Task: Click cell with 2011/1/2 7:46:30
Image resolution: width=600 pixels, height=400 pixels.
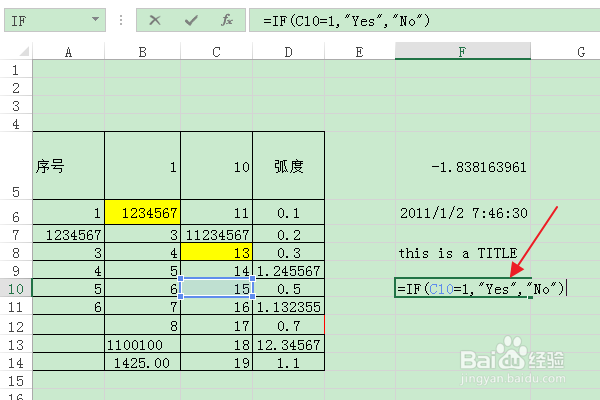Action: tap(463, 212)
